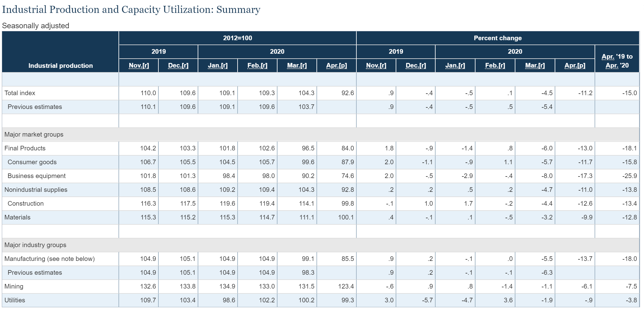Select the Total index row label

[x=20, y=93]
